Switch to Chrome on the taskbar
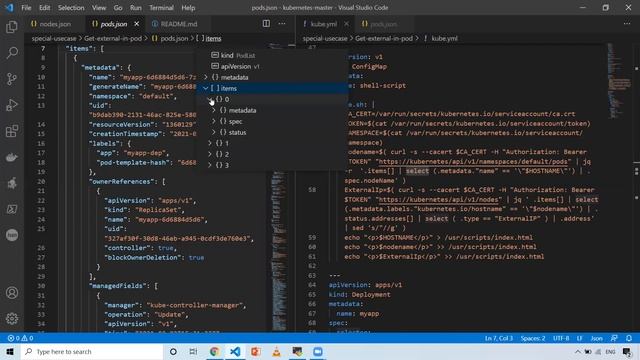Image resolution: width=640 pixels, height=360 pixels. coord(214,351)
